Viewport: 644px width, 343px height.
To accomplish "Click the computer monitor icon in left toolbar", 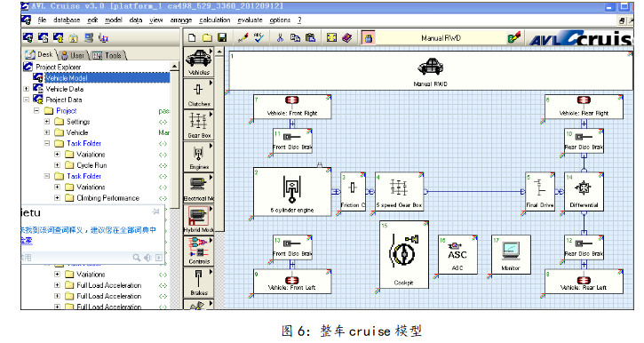I will pyautogui.click(x=88, y=38).
